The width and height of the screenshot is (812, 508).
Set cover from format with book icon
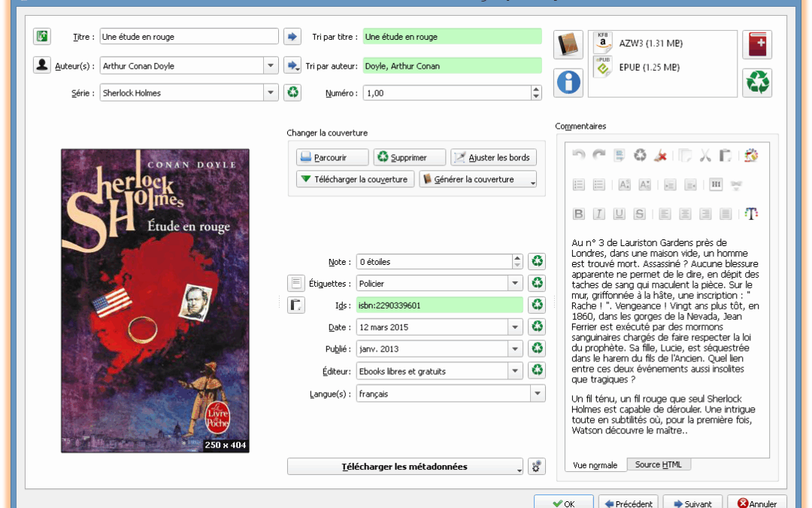click(568, 44)
